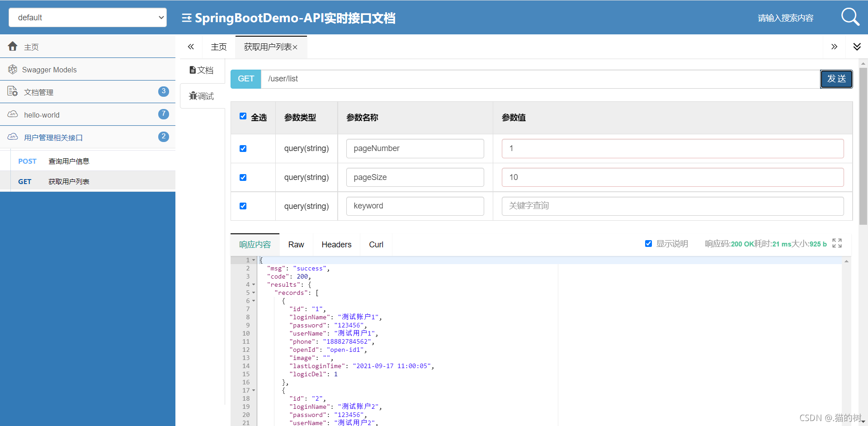The height and width of the screenshot is (426, 868).
Task: Click the 用户管理相关接口 cloud icon
Action: coord(13,137)
